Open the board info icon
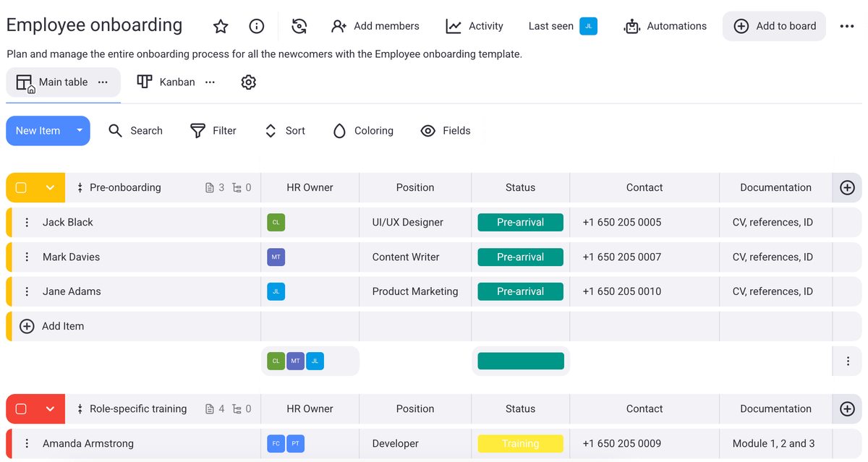Image resolution: width=868 pixels, height=462 pixels. [256, 27]
